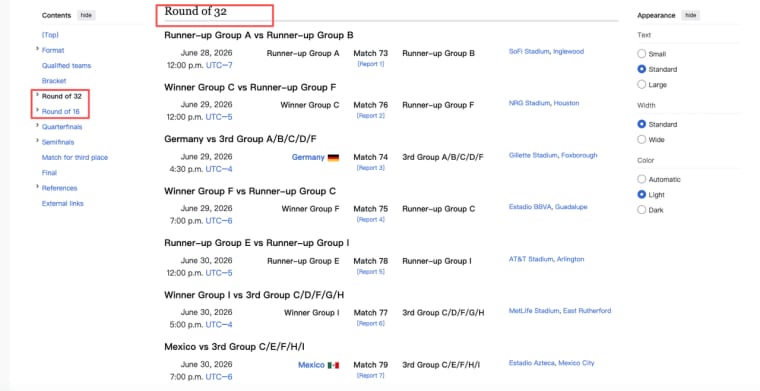Open Report 1 under Match 73

[371, 64]
